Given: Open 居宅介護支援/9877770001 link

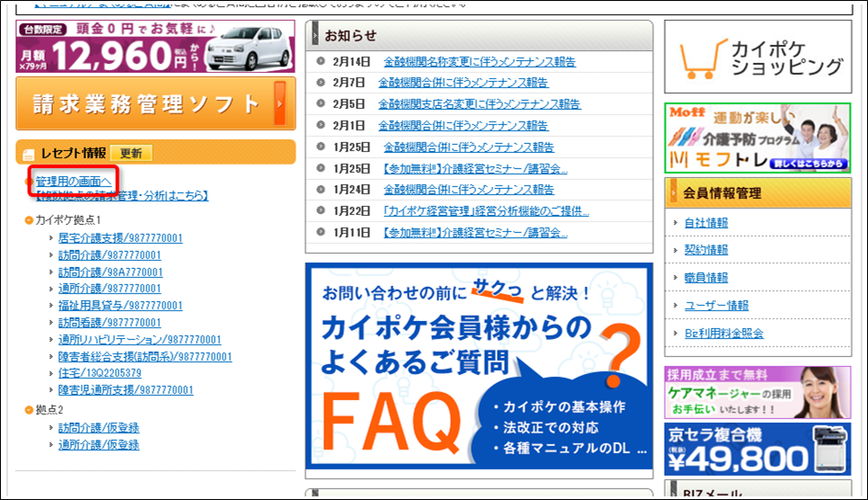Looking at the screenshot, I should pos(120,237).
